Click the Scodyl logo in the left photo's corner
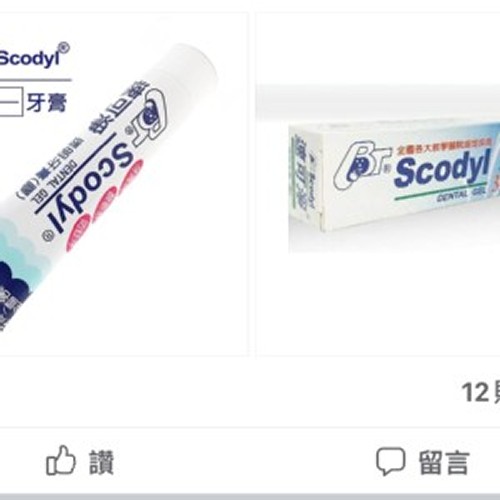 pyautogui.click(x=34, y=56)
